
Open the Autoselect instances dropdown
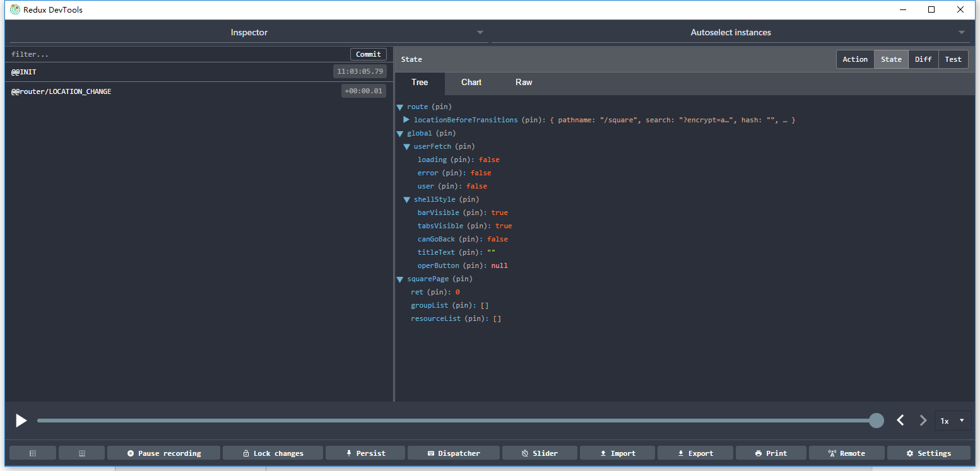click(x=731, y=33)
